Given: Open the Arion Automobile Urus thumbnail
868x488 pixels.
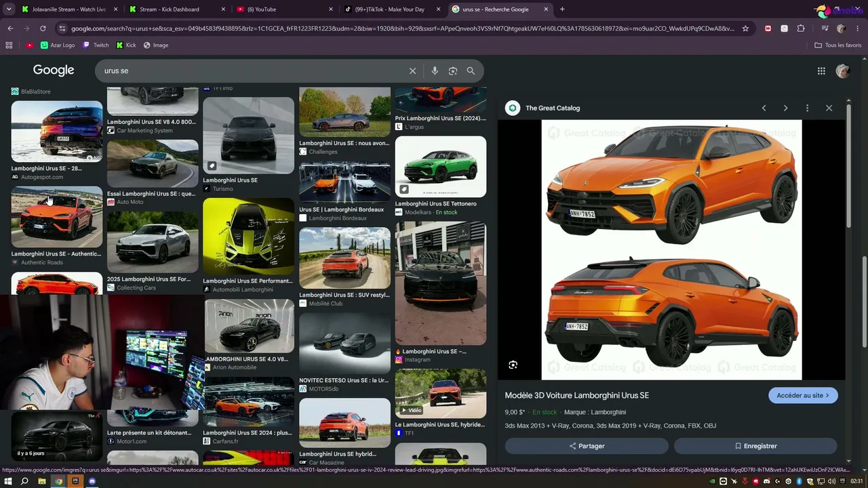Looking at the screenshot, I should [x=248, y=326].
